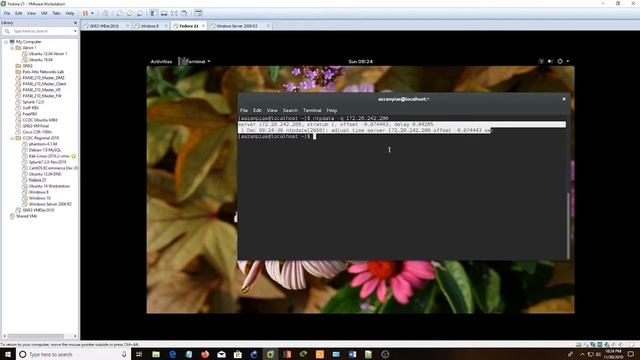Select PAN8_210_Master_Client in library

pos(44,84)
